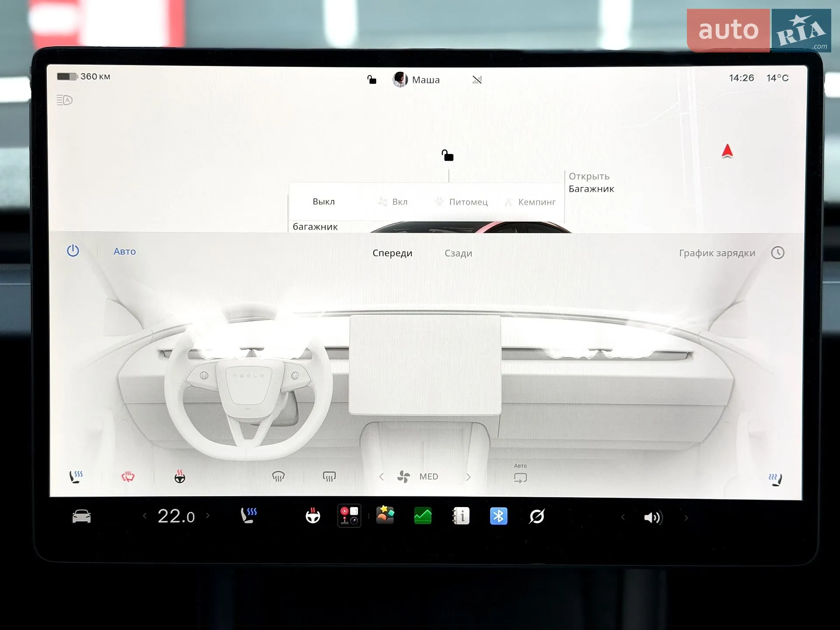Toggle steering wheel heater in climate panel
The height and width of the screenshot is (630, 840).
point(180,476)
